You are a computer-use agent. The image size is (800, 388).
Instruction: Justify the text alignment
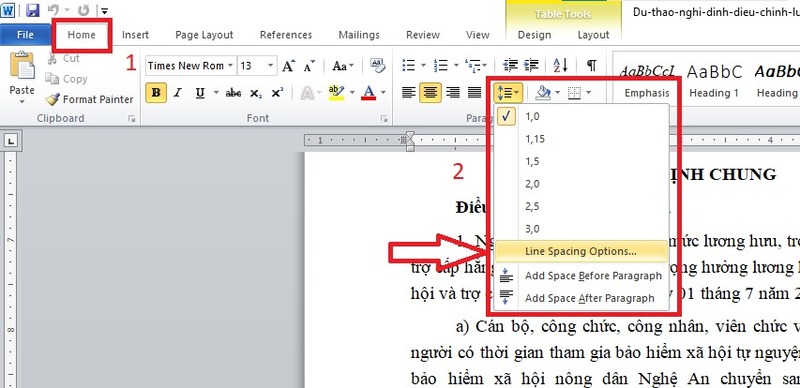(474, 93)
